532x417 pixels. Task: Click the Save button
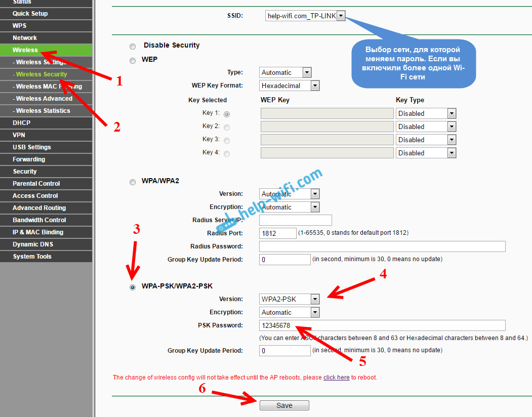pyautogui.click(x=284, y=405)
